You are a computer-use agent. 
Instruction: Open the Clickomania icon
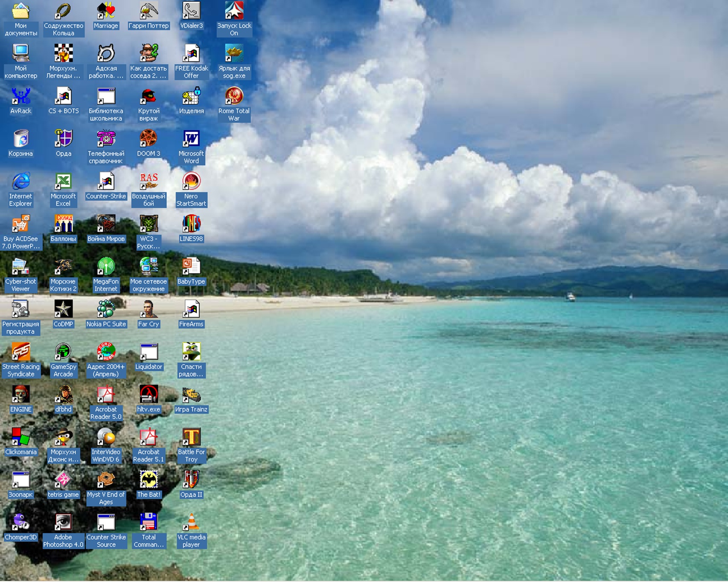click(20, 437)
